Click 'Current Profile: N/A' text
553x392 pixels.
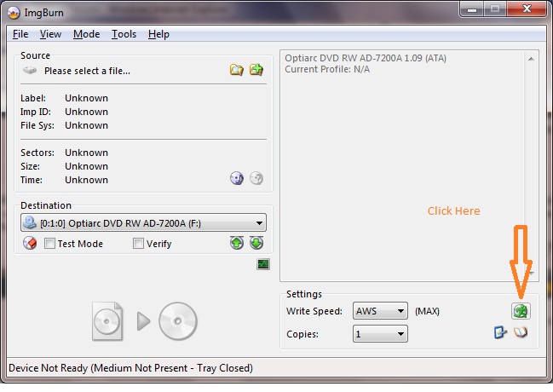327,69
